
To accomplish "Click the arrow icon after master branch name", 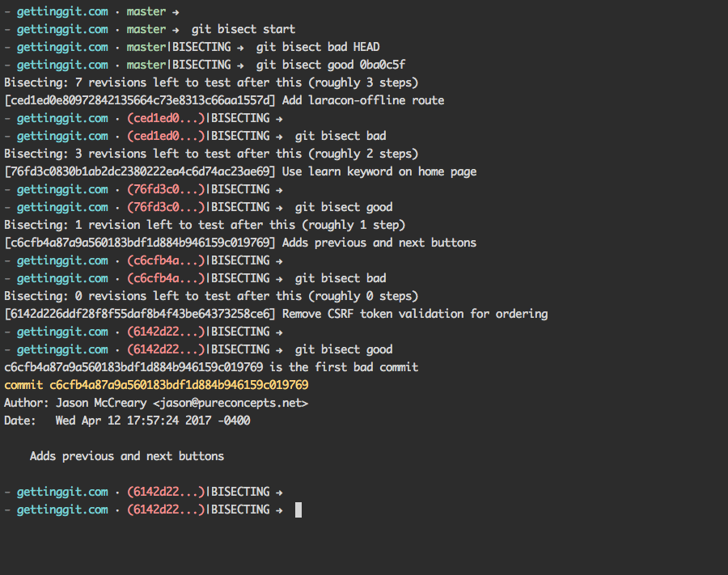I will [x=176, y=11].
